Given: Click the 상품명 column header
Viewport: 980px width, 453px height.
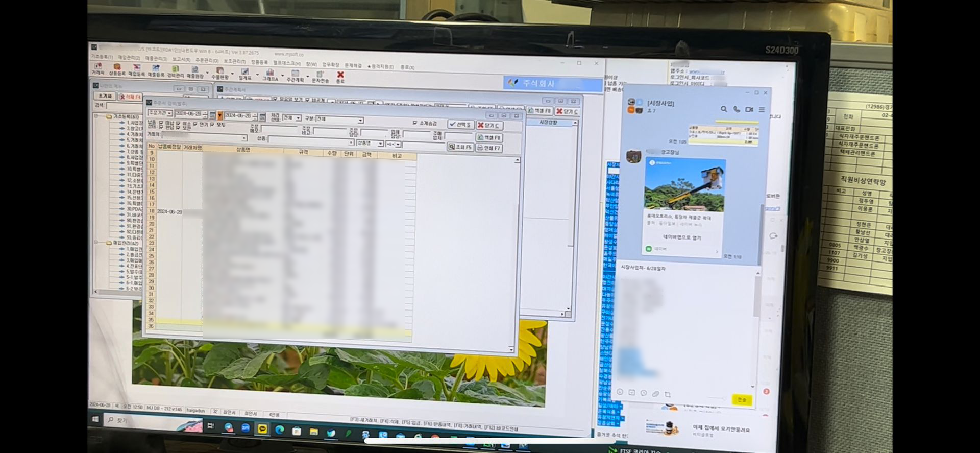Looking at the screenshot, I should coord(243,150).
